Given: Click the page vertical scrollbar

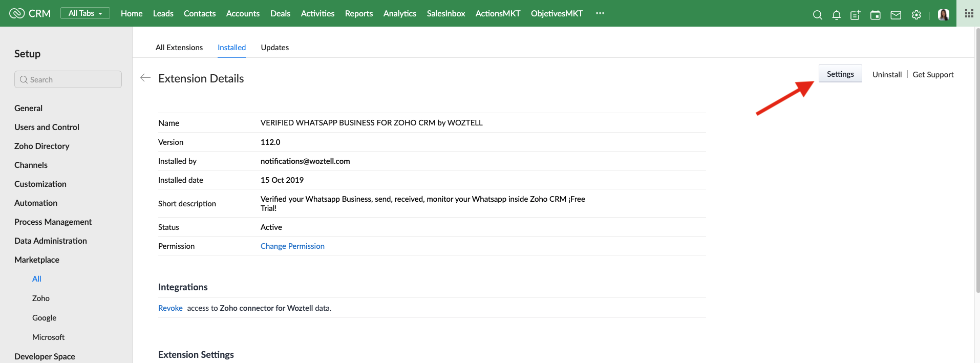Looking at the screenshot, I should click(977, 161).
